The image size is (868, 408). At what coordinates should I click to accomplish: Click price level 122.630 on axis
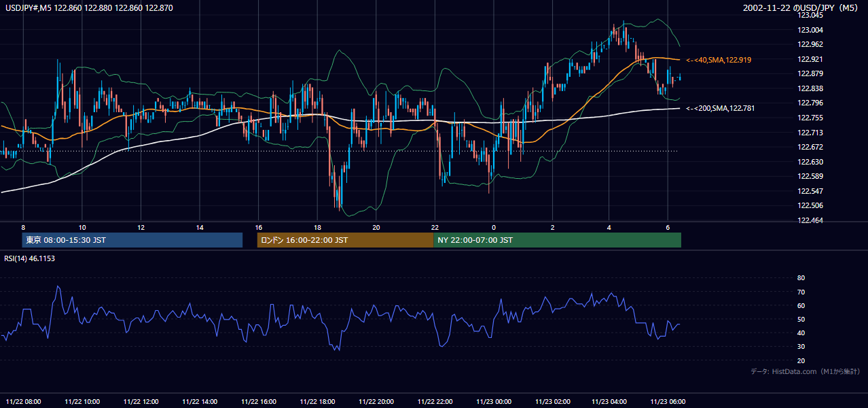[x=810, y=162]
